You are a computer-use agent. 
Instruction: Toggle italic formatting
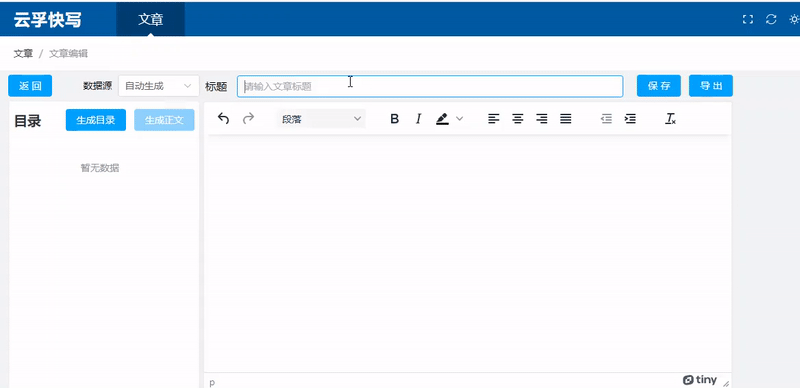coord(418,119)
